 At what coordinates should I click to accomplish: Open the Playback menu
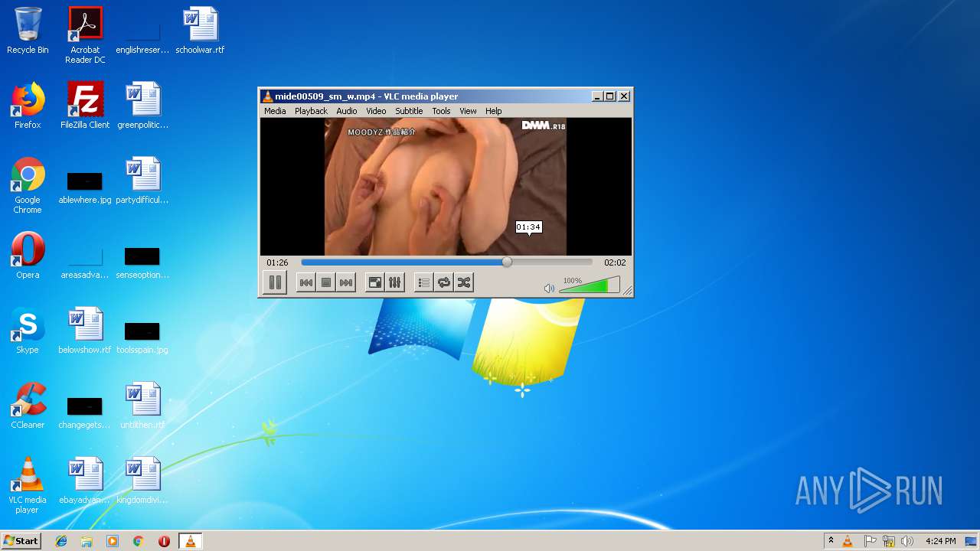pyautogui.click(x=311, y=111)
